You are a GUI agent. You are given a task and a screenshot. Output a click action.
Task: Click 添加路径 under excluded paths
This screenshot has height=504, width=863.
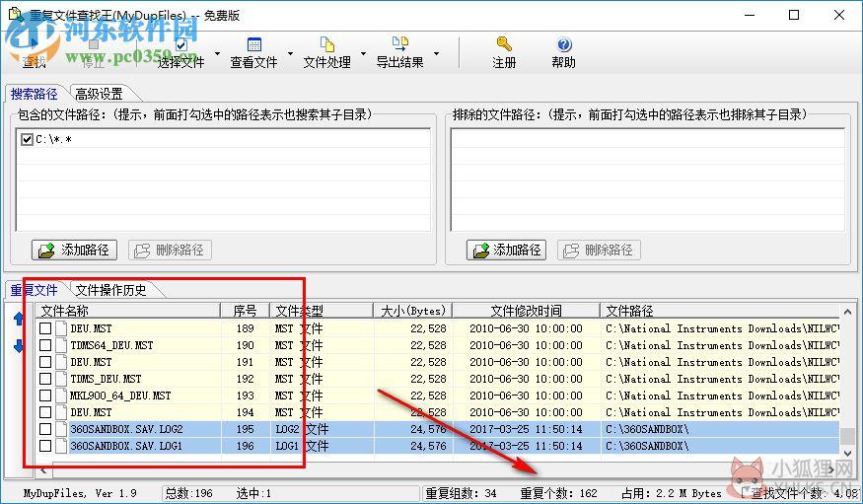[506, 250]
